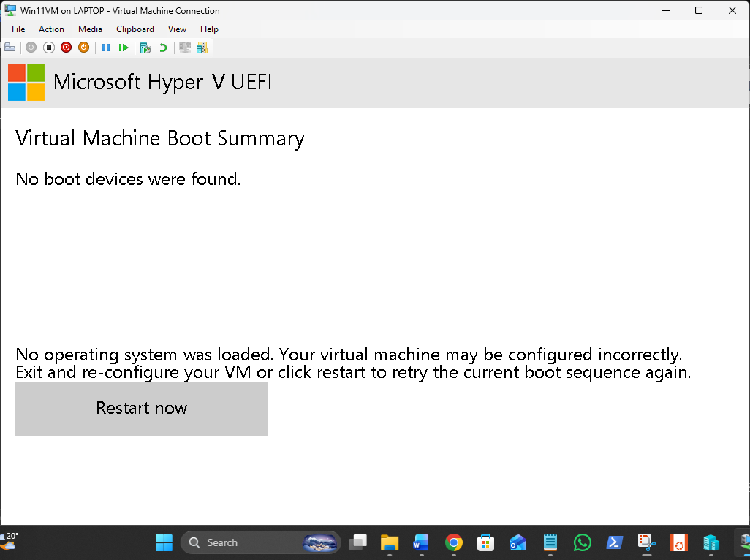Open the Action menu
The image size is (750, 560).
click(x=51, y=29)
